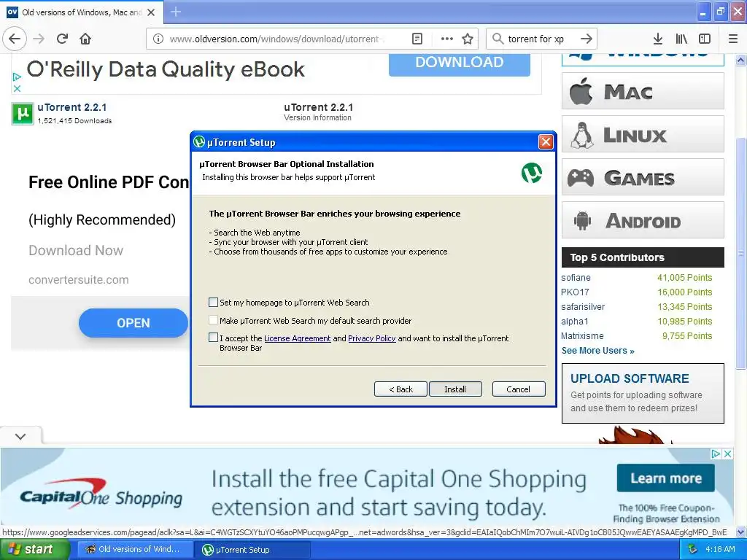This screenshot has width=747, height=560.
Task: Open See More Users link
Action: 598,351
